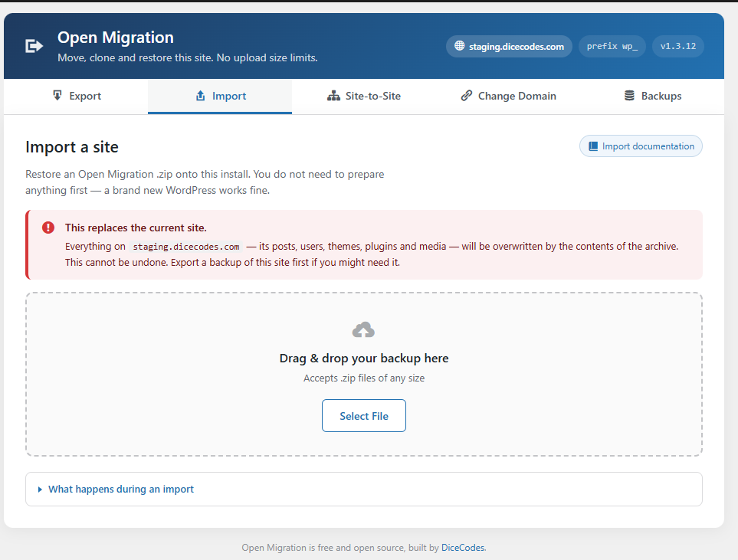The image size is (738, 560).
Task: Click 'This cannot be undone' warning line
Action: (x=232, y=263)
